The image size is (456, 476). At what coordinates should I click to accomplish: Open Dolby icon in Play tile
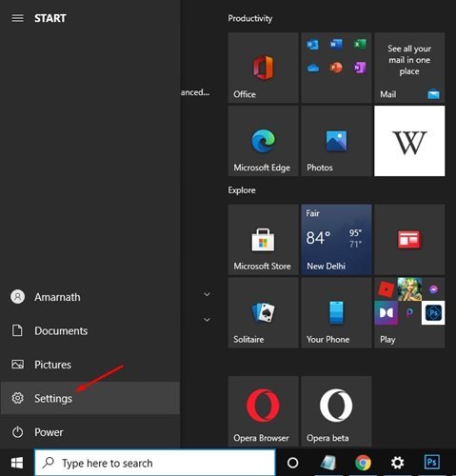pos(386,313)
